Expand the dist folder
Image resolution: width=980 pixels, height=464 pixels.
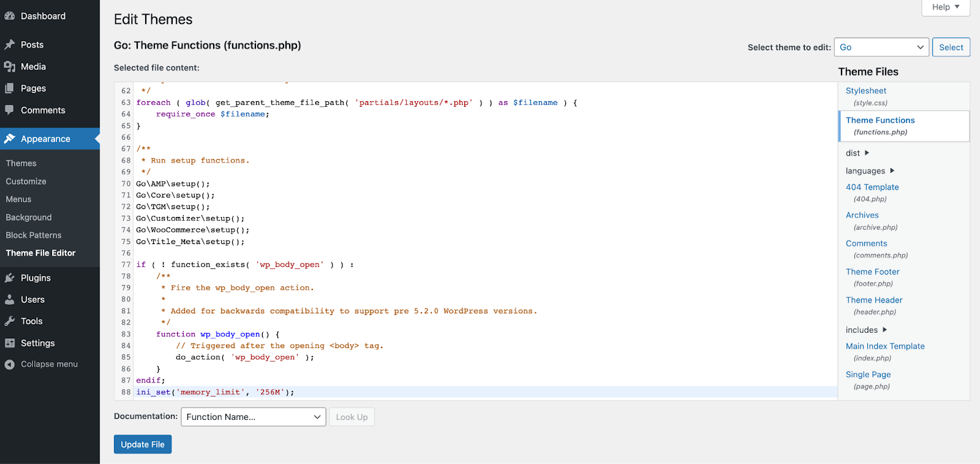(858, 153)
